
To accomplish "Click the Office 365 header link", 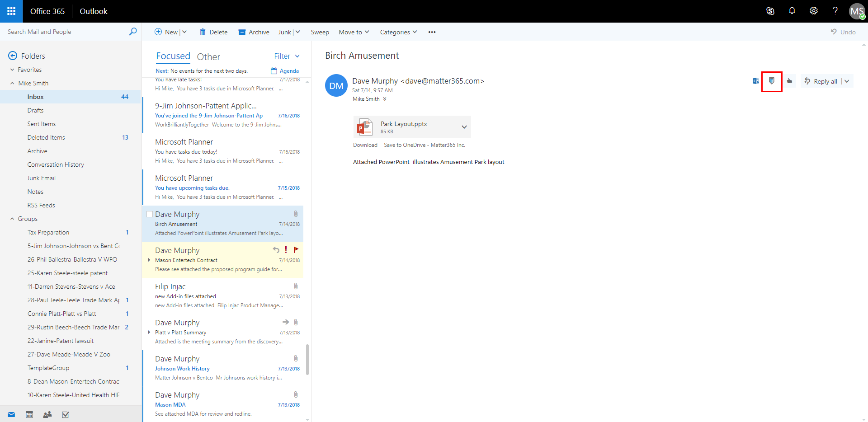I will (47, 11).
